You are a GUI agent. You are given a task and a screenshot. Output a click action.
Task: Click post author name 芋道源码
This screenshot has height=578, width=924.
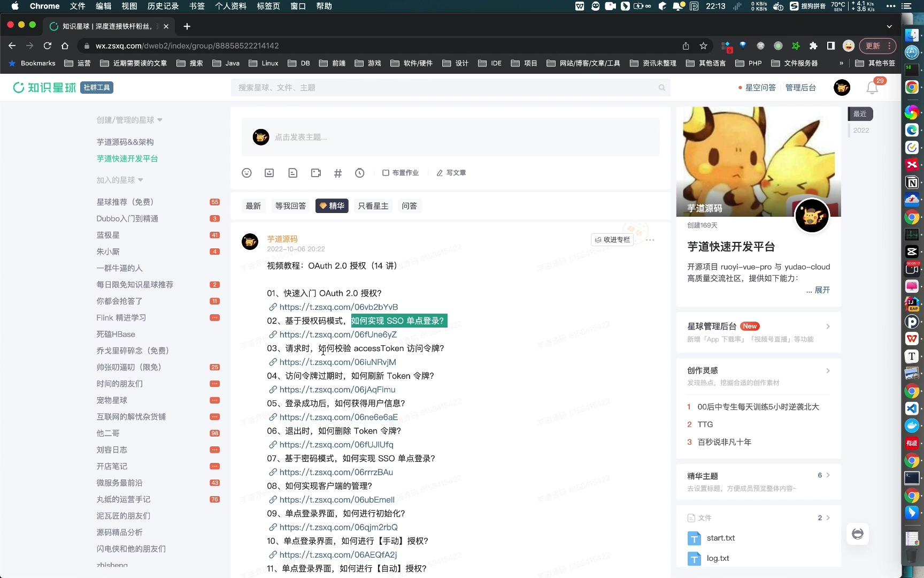(x=282, y=239)
